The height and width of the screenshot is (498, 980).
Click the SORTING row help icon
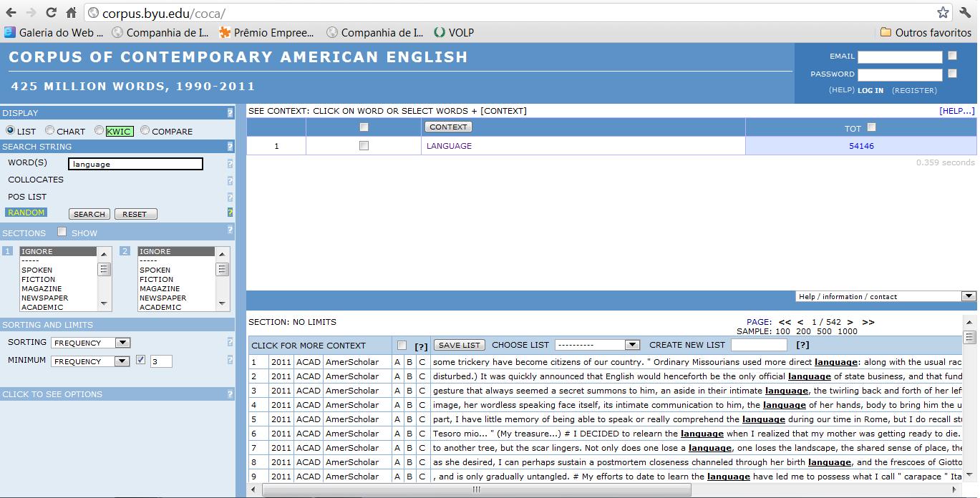230,342
